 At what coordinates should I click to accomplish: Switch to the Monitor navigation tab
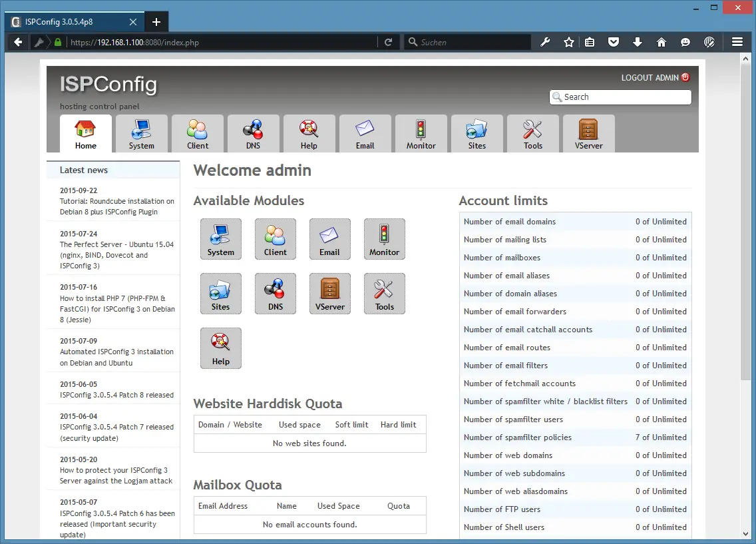click(421, 134)
